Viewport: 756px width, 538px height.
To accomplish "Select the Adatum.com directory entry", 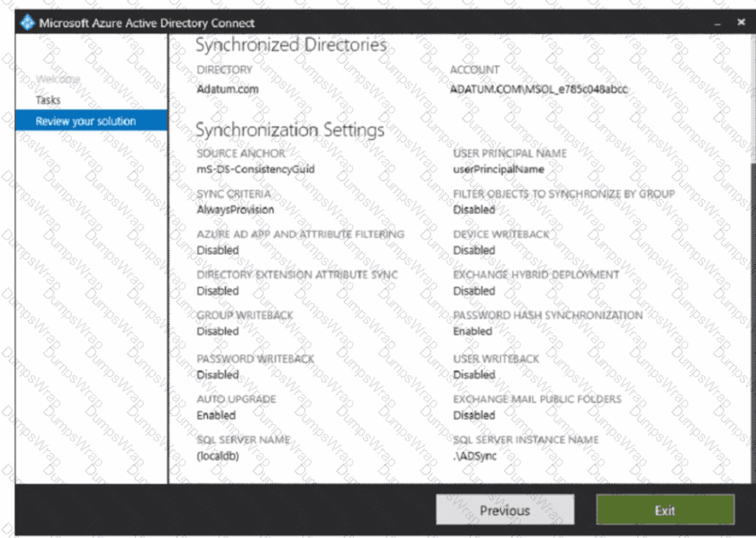I will [x=227, y=90].
